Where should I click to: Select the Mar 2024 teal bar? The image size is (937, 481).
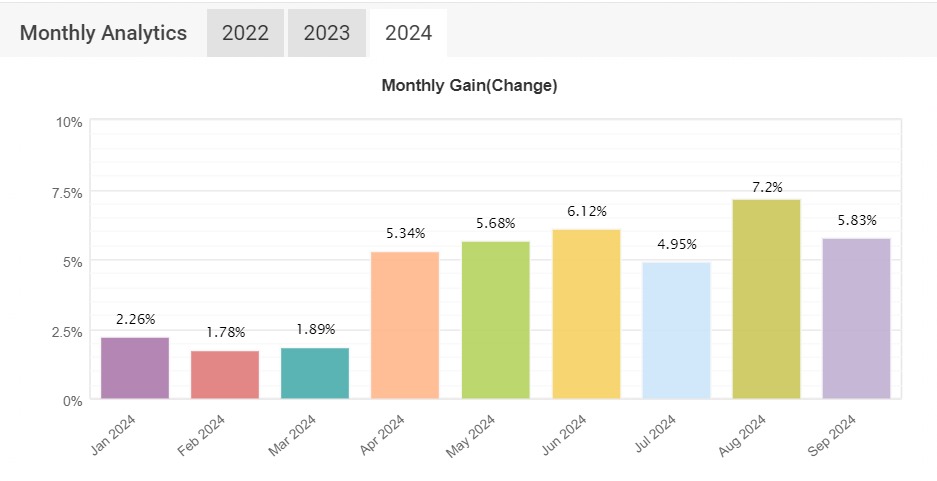(315, 373)
